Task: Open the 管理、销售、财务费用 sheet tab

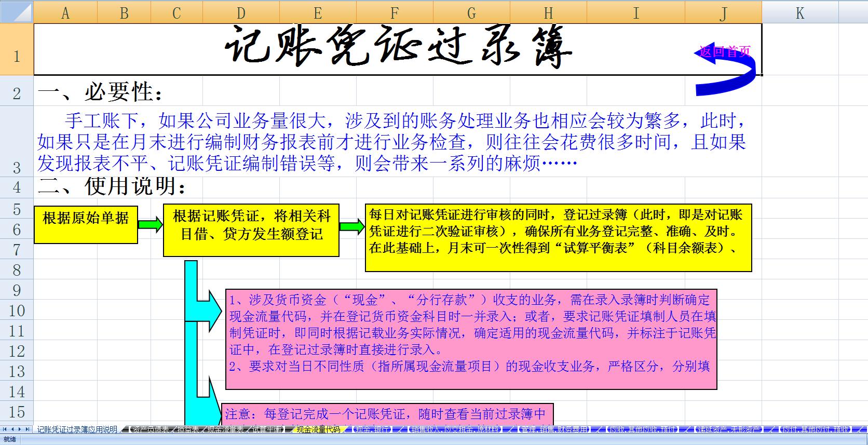Action: click(x=554, y=429)
